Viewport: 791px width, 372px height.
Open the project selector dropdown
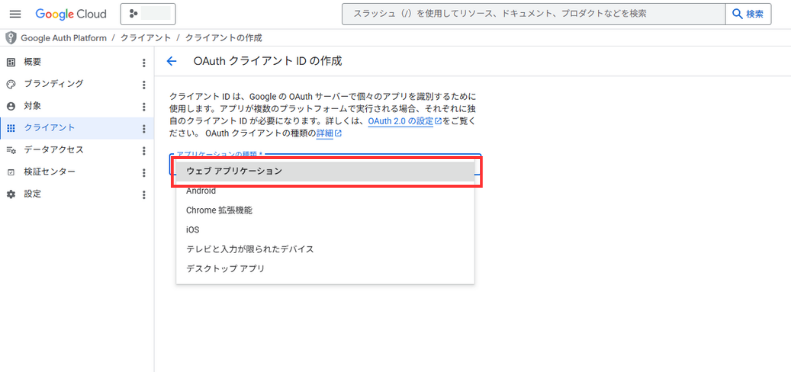[148, 14]
